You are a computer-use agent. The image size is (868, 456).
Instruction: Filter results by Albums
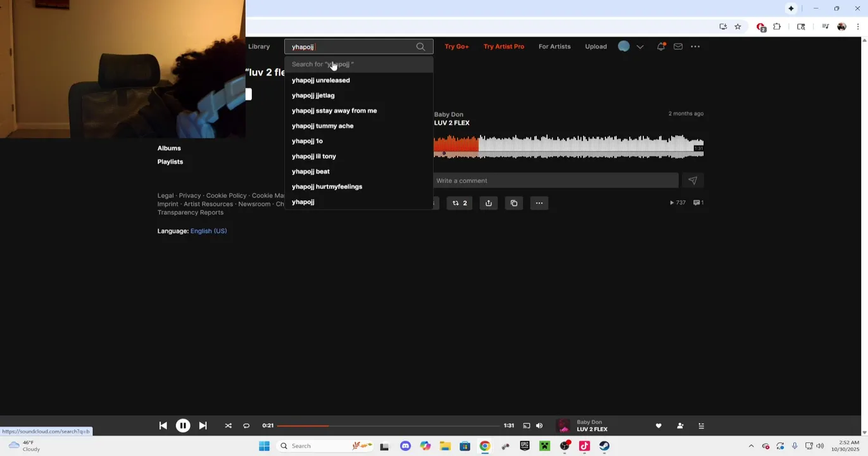[x=169, y=148]
